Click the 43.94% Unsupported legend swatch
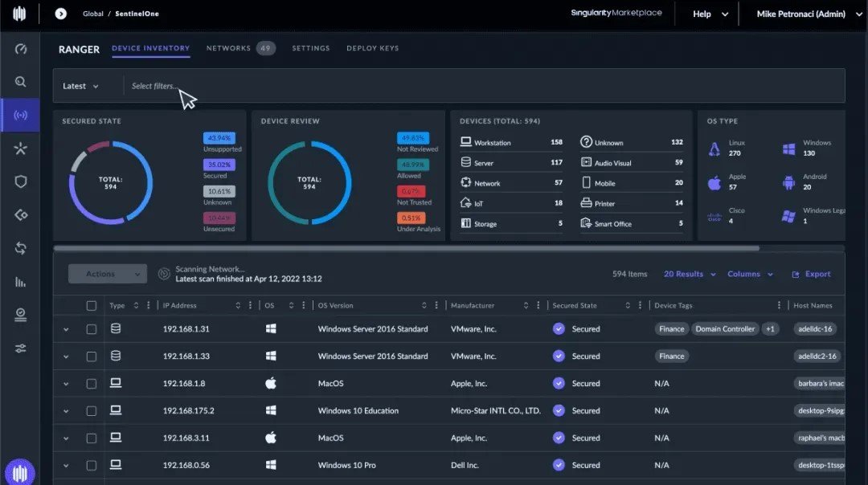Image resolution: width=868 pixels, height=485 pixels. tap(219, 137)
